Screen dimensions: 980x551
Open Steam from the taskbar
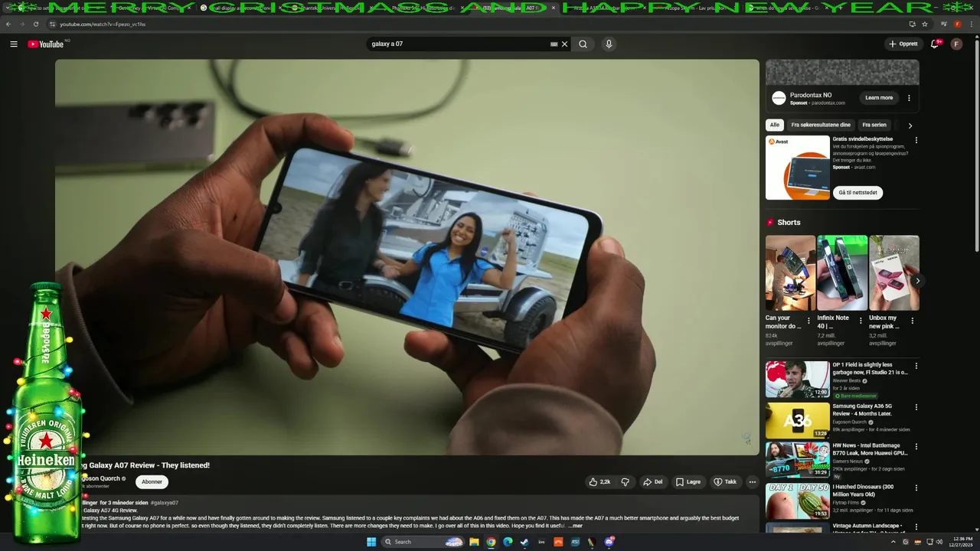tap(524, 542)
